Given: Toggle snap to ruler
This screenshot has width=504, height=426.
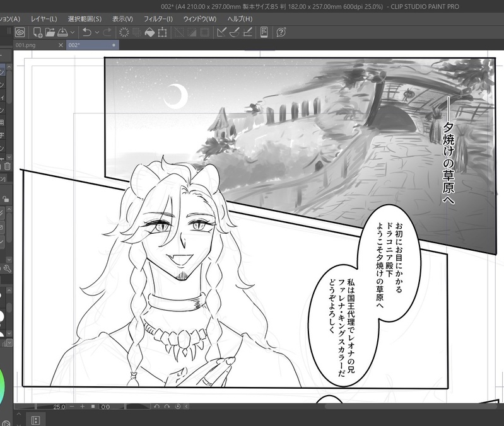Looking at the screenshot, I should [x=222, y=32].
